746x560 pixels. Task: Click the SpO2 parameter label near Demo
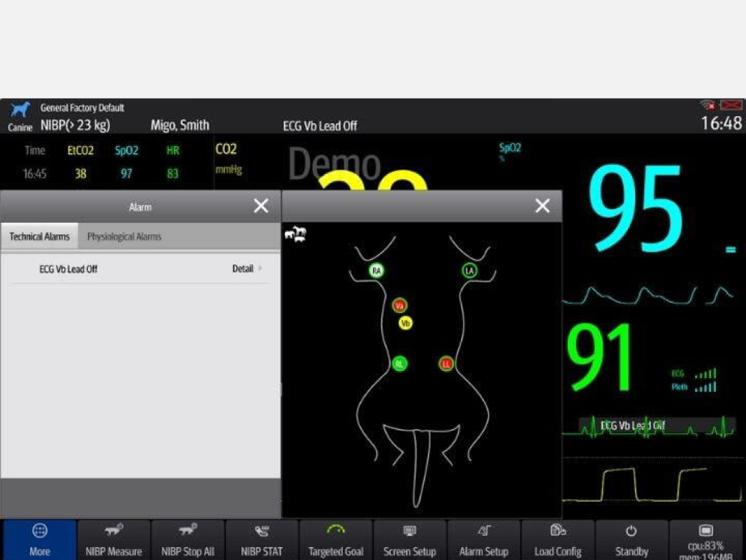(510, 148)
